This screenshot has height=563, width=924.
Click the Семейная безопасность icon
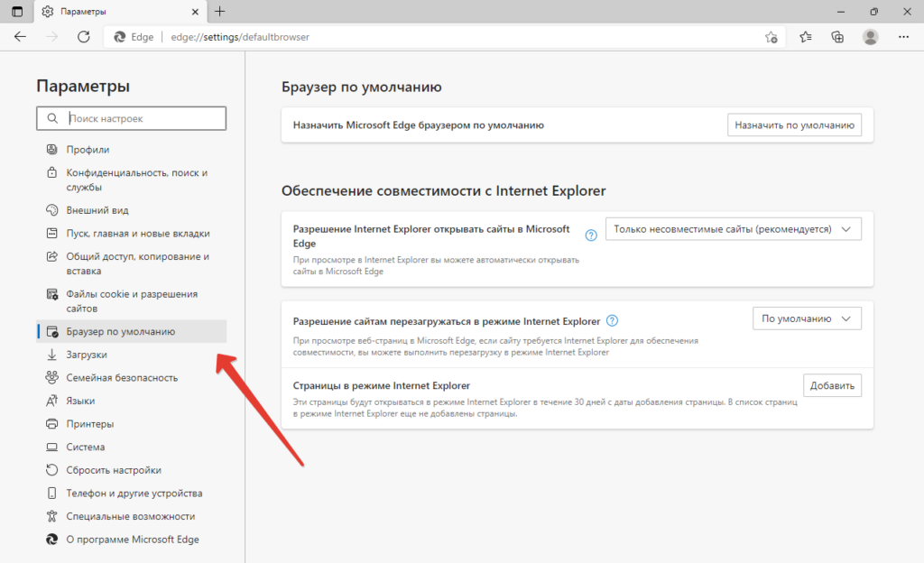[x=51, y=377]
